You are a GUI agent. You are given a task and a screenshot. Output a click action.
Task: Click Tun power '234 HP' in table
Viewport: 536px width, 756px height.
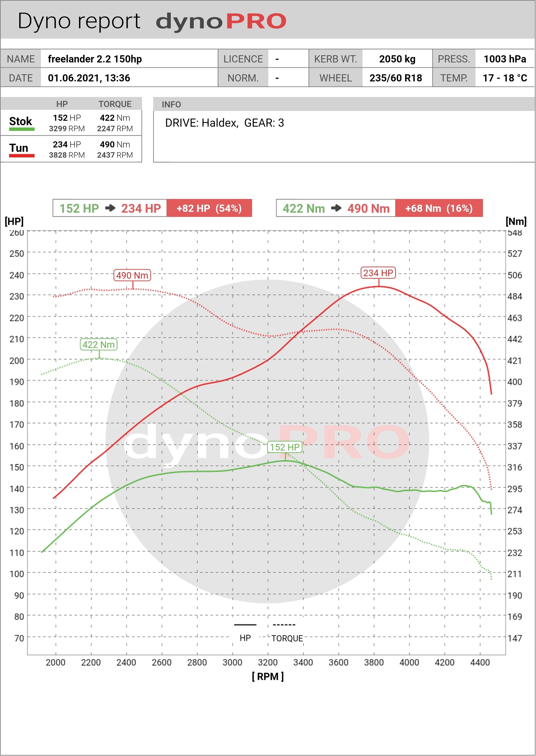click(67, 145)
